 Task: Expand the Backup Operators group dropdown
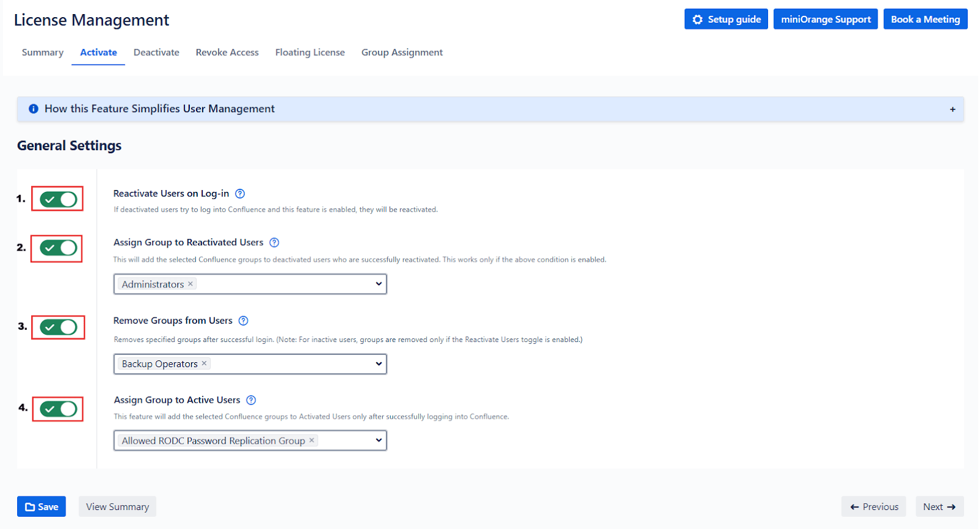click(x=379, y=363)
